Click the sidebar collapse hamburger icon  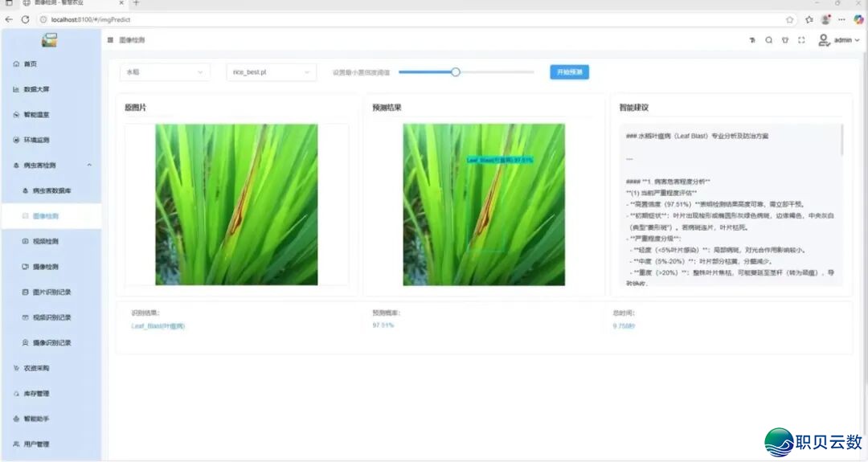click(110, 40)
